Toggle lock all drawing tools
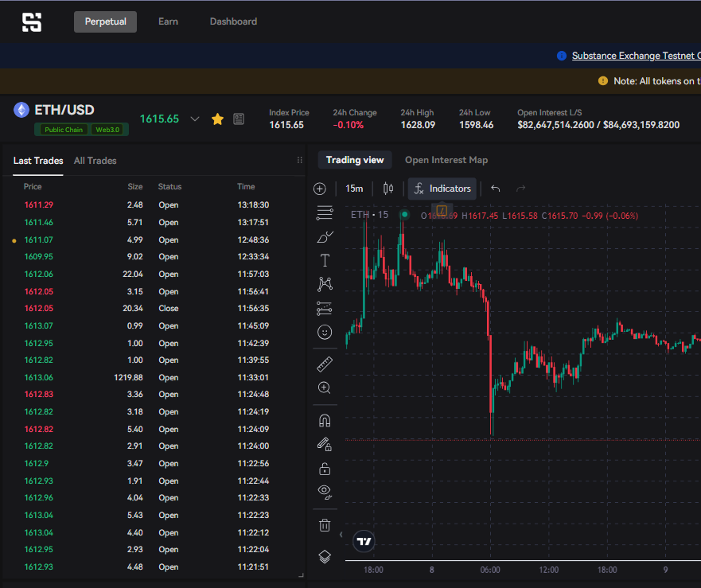 pos(325,469)
